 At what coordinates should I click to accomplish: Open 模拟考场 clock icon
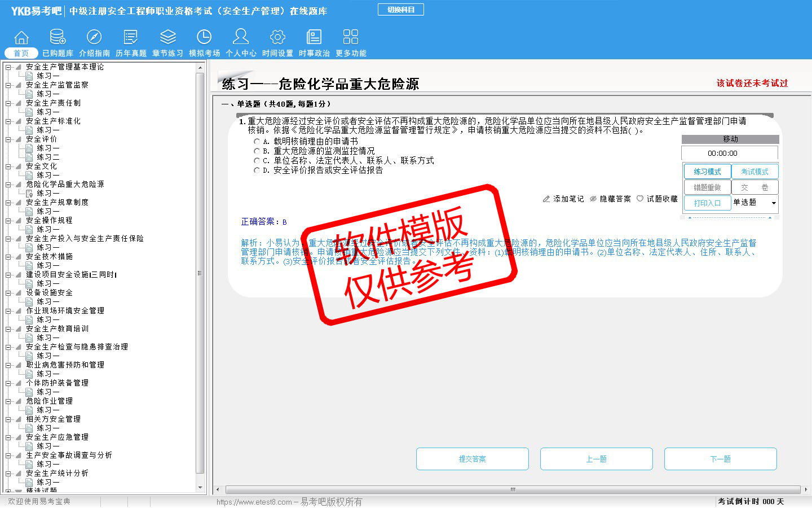coord(204,38)
